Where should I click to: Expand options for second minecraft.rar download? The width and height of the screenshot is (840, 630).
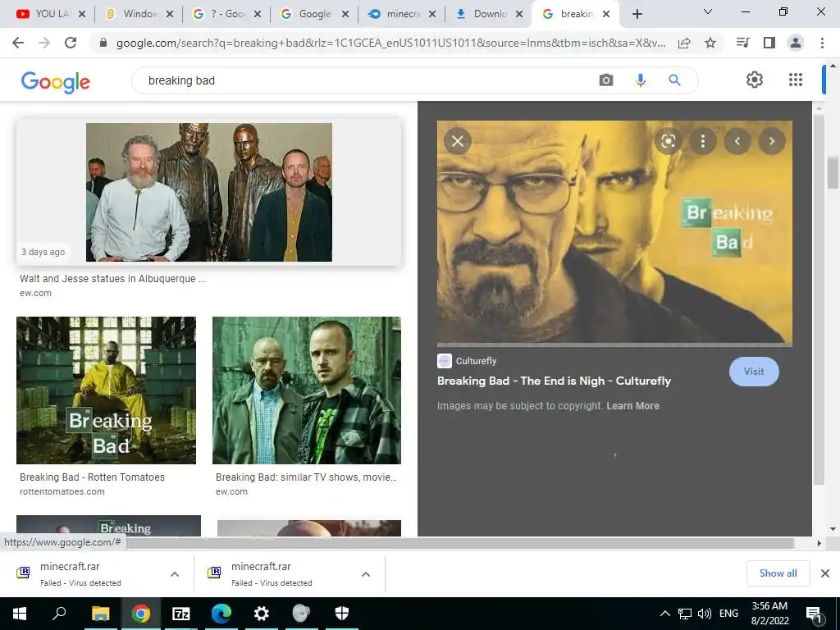click(366, 574)
